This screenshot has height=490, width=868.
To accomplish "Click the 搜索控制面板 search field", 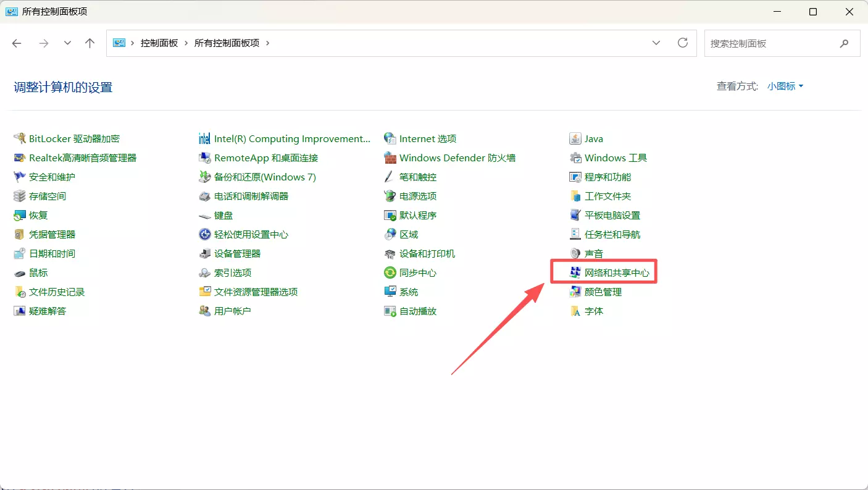I will pyautogui.click(x=782, y=43).
